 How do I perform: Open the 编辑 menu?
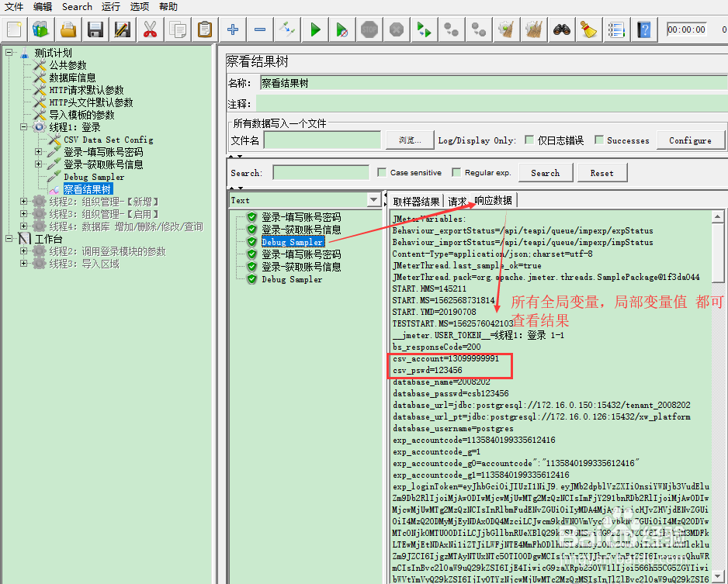tap(43, 6)
